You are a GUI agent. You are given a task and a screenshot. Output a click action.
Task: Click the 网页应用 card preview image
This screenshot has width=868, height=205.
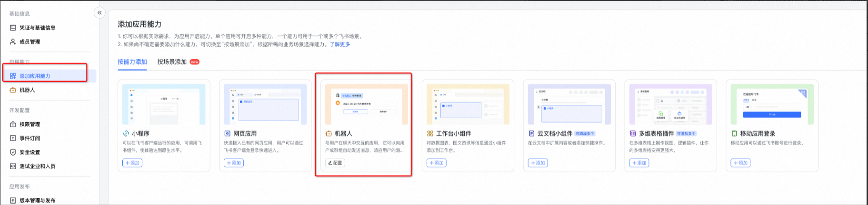tap(265, 104)
